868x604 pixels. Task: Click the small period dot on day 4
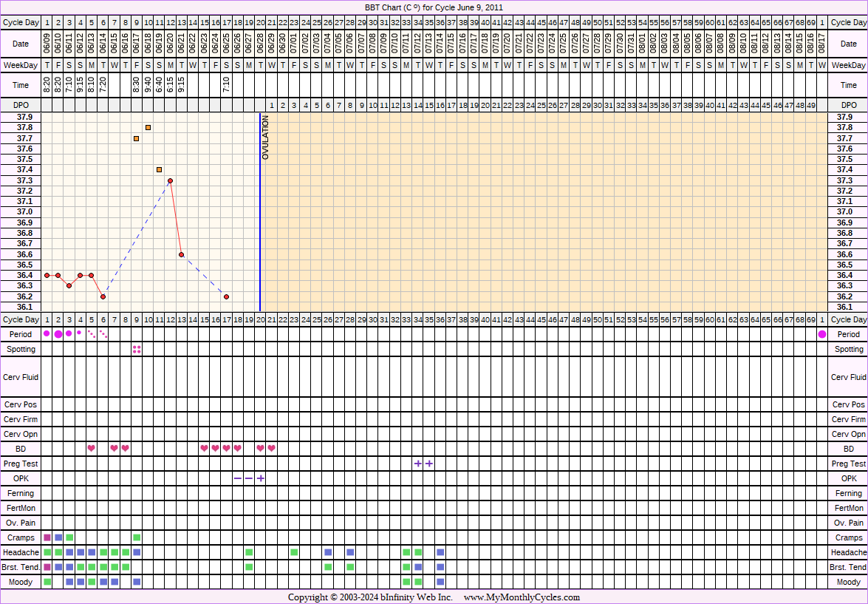(79, 333)
